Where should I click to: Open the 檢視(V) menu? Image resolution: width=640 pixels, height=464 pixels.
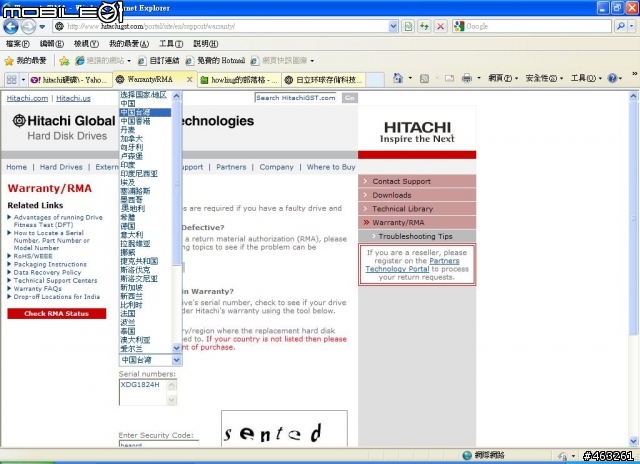[x=86, y=43]
